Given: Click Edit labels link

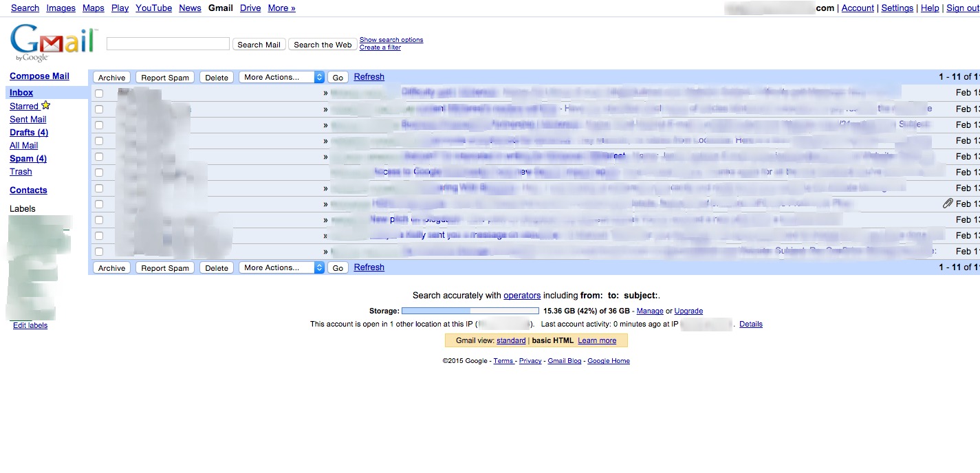Looking at the screenshot, I should 30,325.
